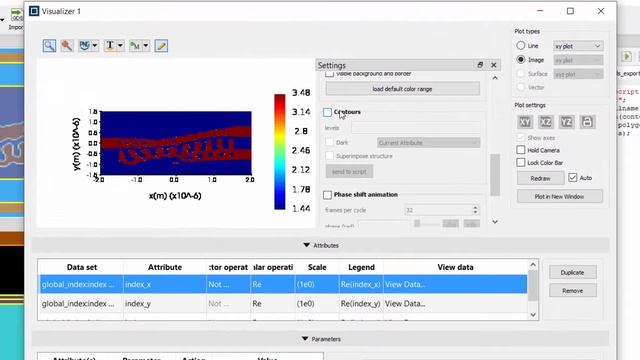Enable the Contours checkbox
This screenshot has height=360, width=640.
click(327, 112)
